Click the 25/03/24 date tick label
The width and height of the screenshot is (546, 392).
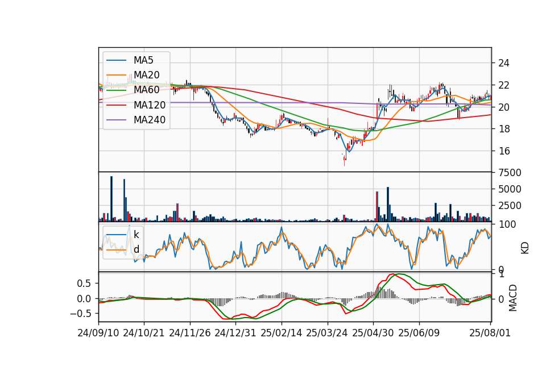[x=327, y=333]
